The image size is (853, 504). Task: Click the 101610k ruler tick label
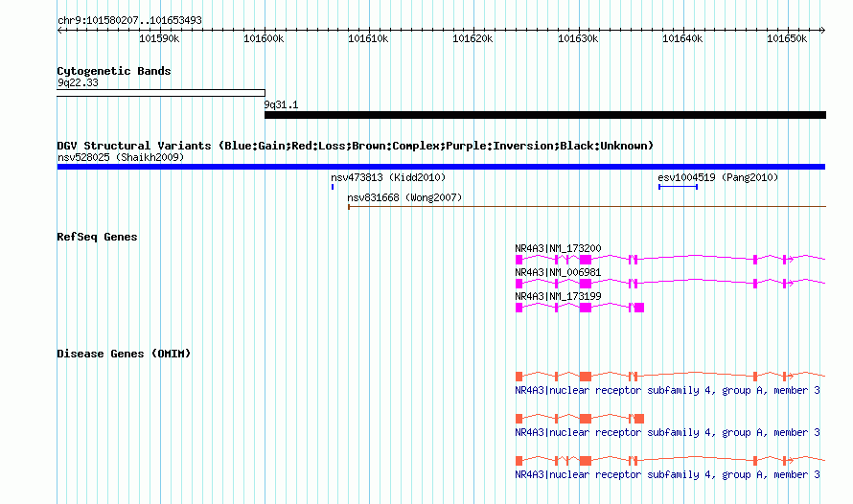coord(368,38)
